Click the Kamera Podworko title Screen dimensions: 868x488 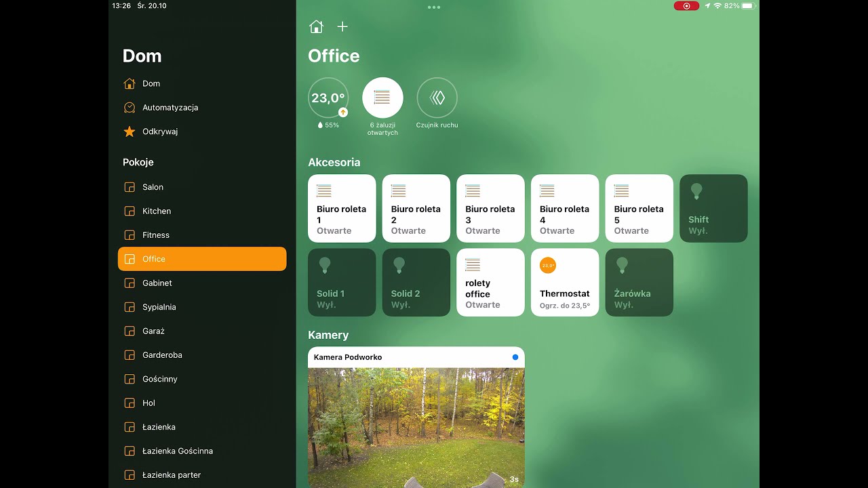pos(348,357)
